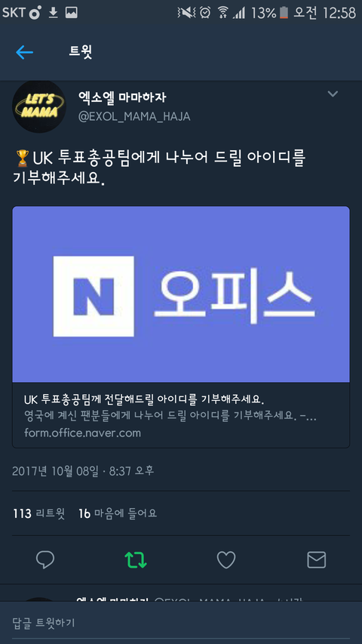Viewport: 362px width, 644px height.
Task: Open @EXOL_MAMA_HAJA handle profile
Action: coord(134,116)
